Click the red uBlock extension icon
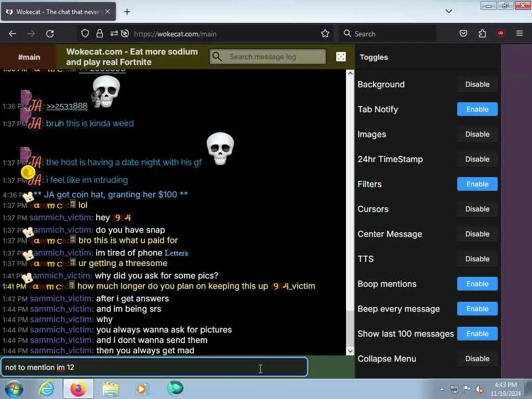The height and width of the screenshot is (399, 532). click(501, 33)
